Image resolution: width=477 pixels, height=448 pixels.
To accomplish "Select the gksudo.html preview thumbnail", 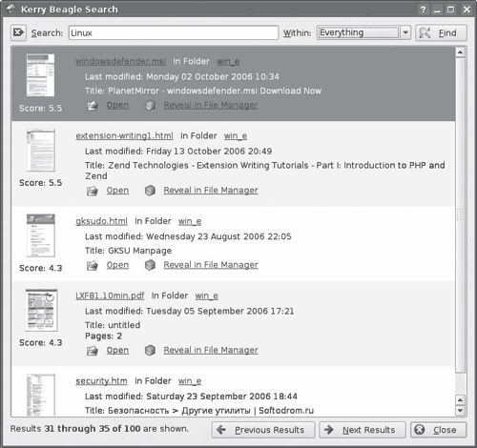I will click(x=41, y=235).
